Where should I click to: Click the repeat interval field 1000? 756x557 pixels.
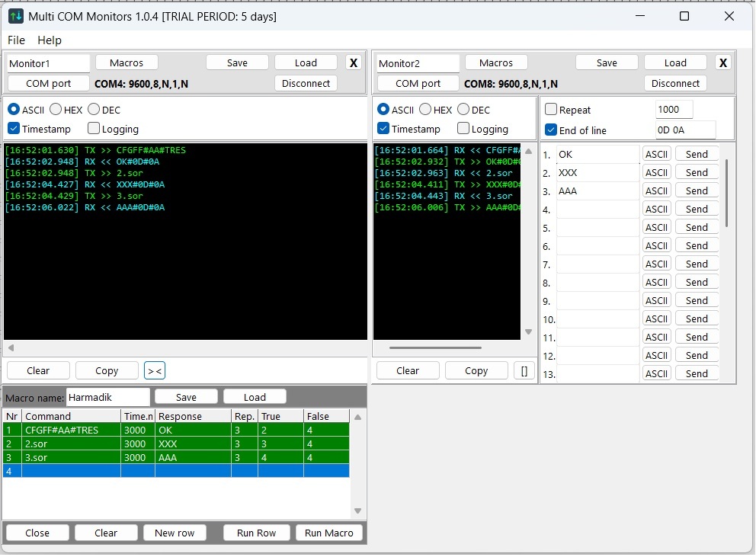pos(674,110)
